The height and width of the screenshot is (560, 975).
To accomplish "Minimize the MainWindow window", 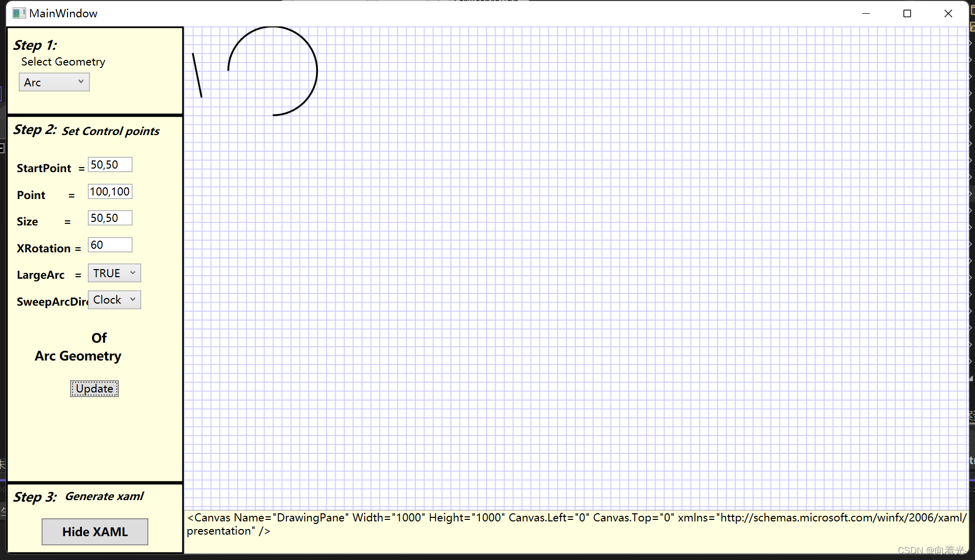I will (x=866, y=13).
